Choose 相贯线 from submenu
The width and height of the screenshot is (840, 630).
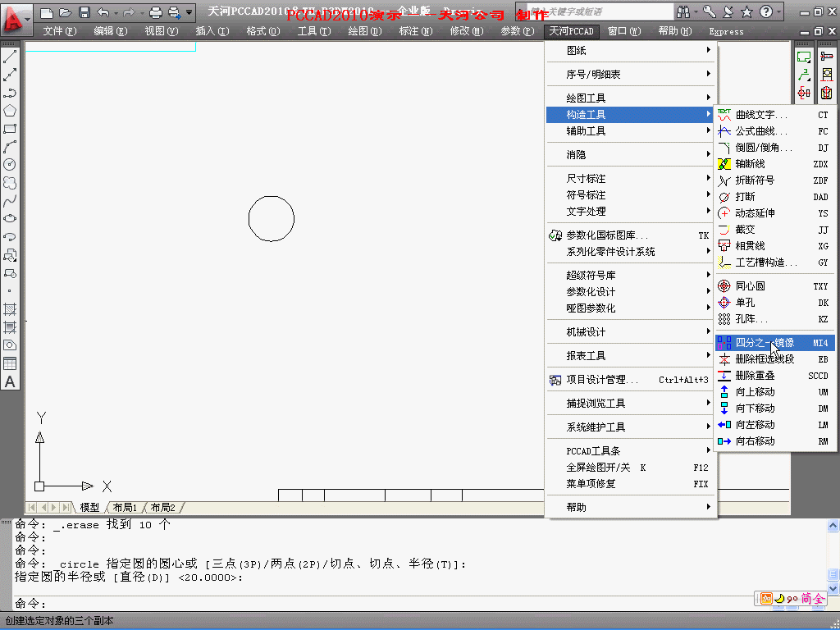(776, 246)
